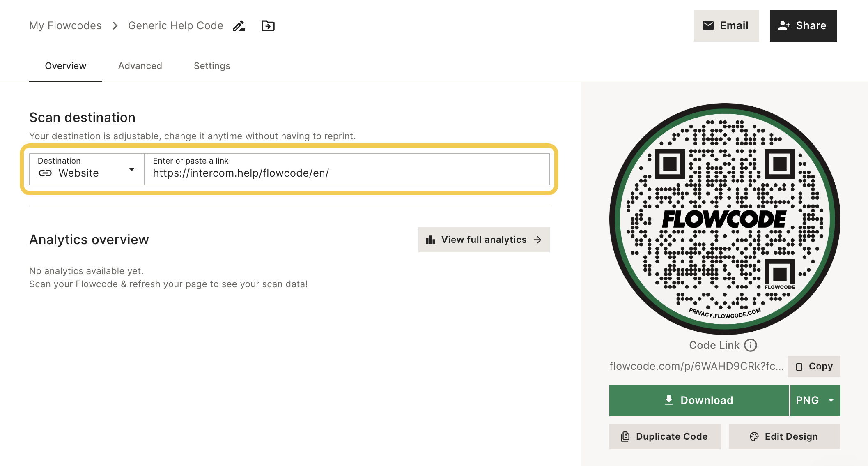
Task: Click the Share button
Action: 803,25
